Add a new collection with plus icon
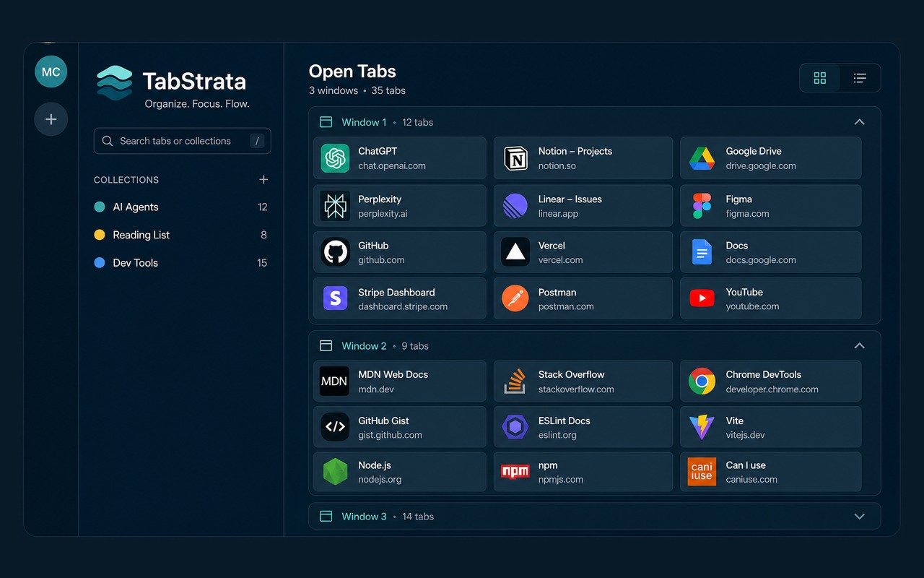This screenshot has width=924, height=578. (x=263, y=180)
